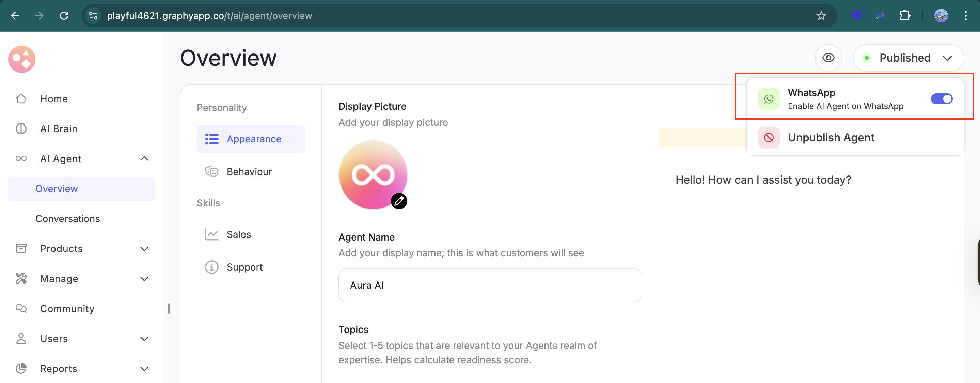Screen dimensions: 980x383
Task: Open the Support skill tab
Action: 244,267
